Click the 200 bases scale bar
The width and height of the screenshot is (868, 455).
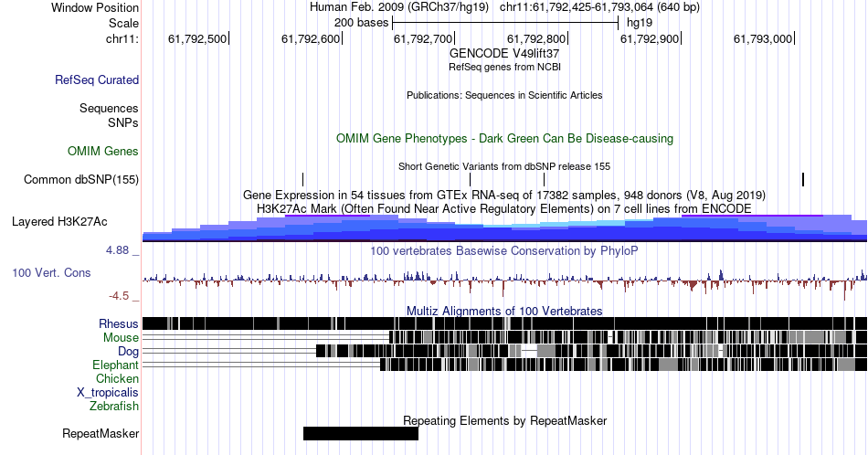click(x=505, y=23)
